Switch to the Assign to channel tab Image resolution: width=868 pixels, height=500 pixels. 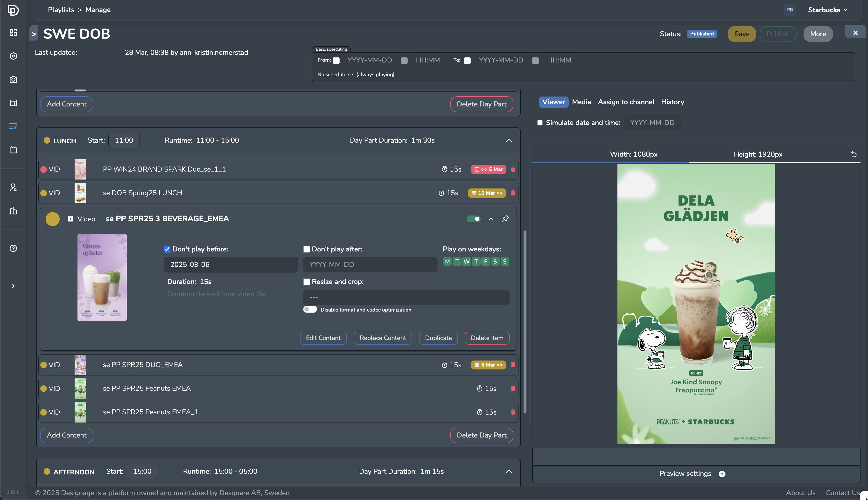tap(626, 102)
